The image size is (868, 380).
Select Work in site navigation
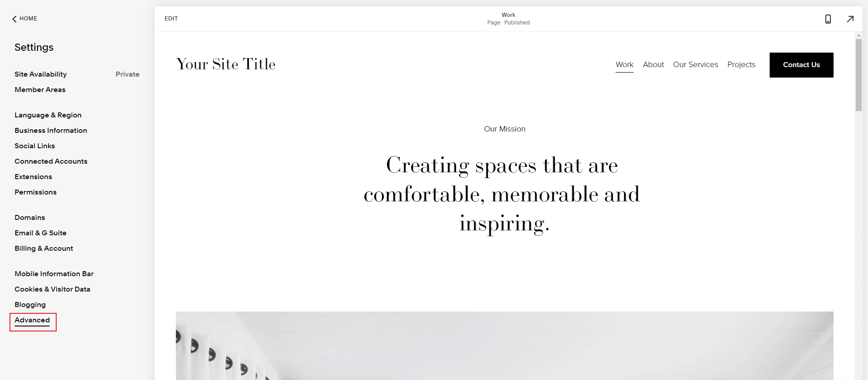point(624,65)
